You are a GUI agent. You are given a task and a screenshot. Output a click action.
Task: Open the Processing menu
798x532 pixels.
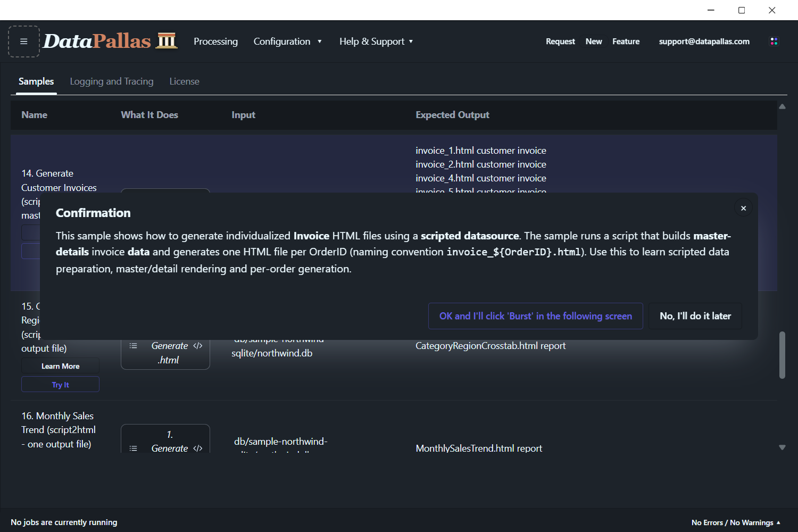[215, 41]
